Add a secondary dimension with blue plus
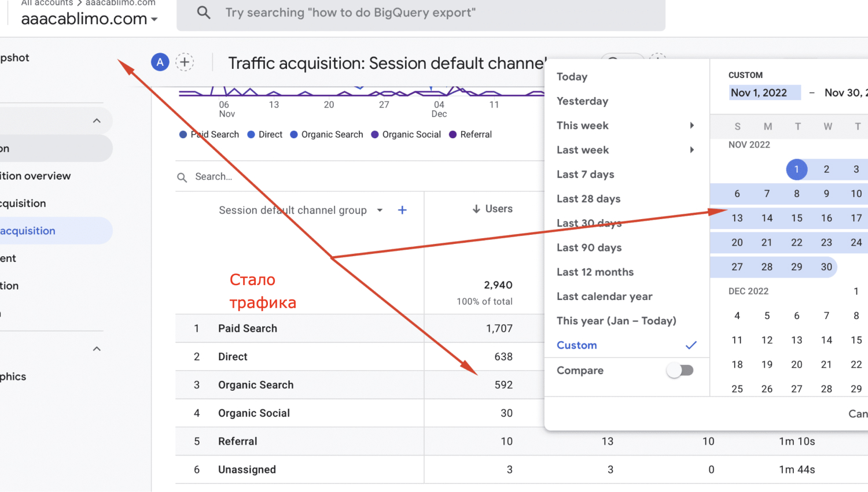868x492 pixels. [402, 210]
